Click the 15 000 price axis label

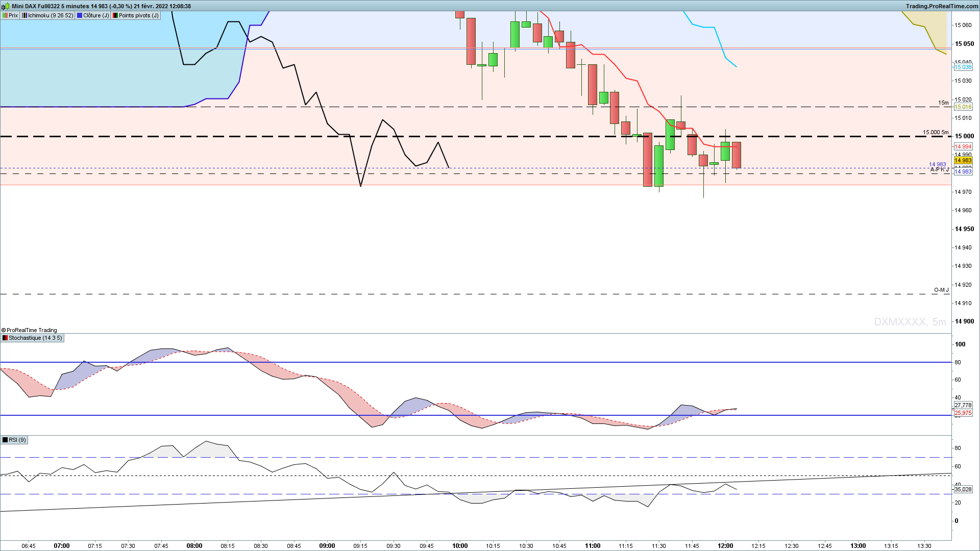point(964,136)
